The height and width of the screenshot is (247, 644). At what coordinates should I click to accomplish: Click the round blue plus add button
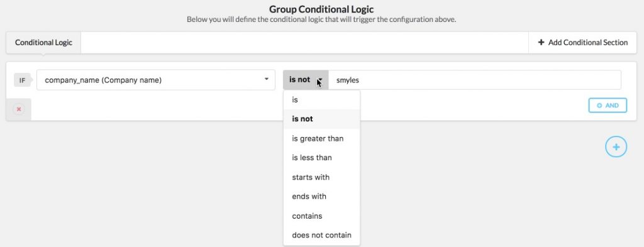click(616, 147)
